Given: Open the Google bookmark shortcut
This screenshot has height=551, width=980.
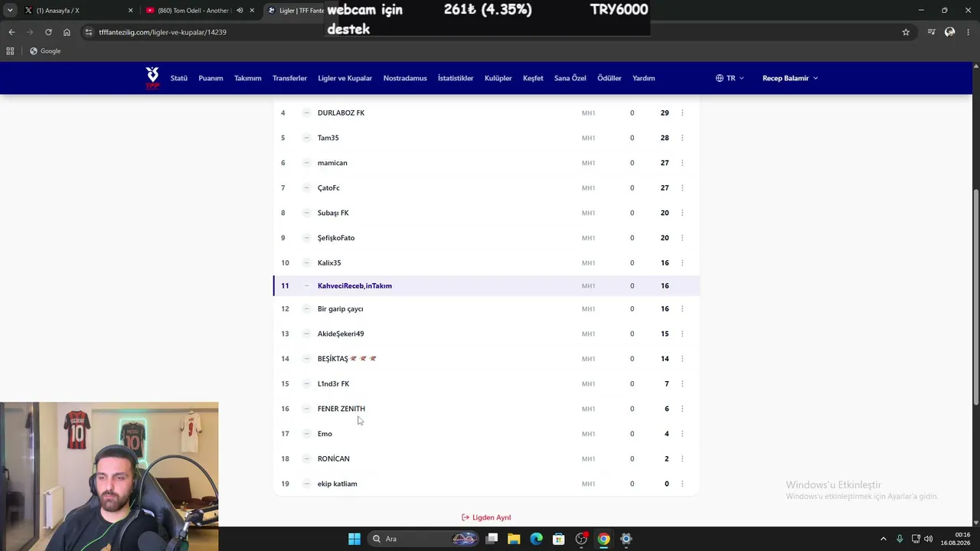Looking at the screenshot, I should (x=45, y=51).
